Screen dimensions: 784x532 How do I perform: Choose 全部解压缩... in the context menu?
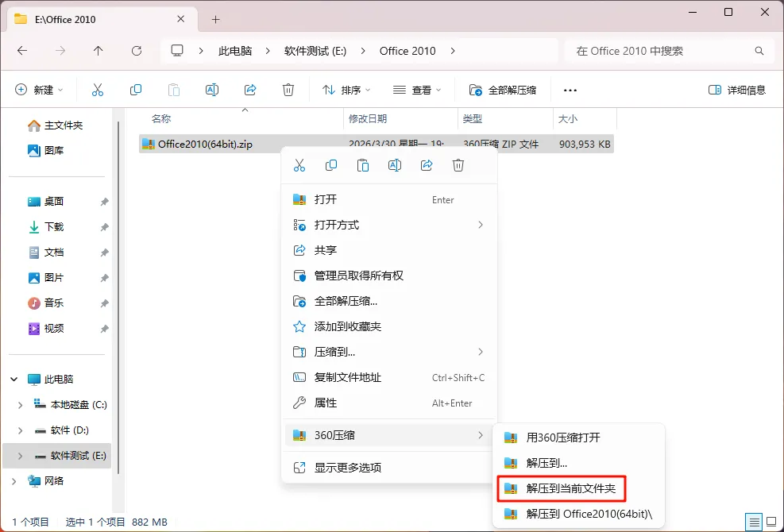[x=389, y=301]
